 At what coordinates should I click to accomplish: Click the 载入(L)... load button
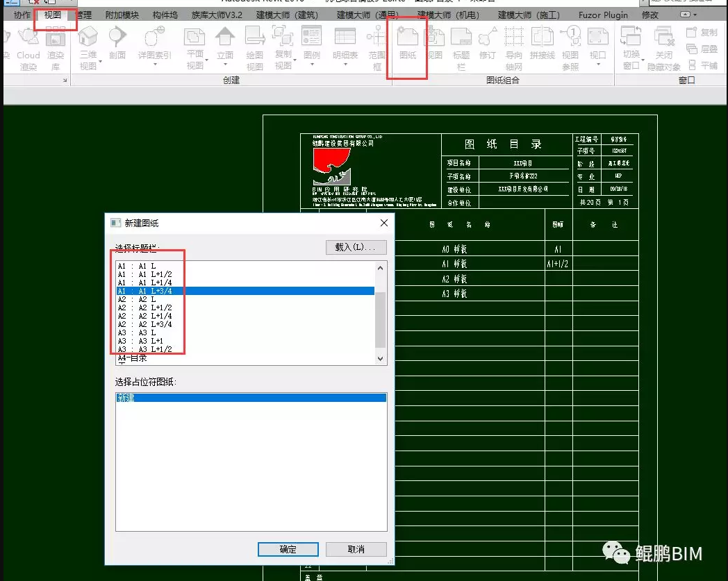tap(356, 247)
